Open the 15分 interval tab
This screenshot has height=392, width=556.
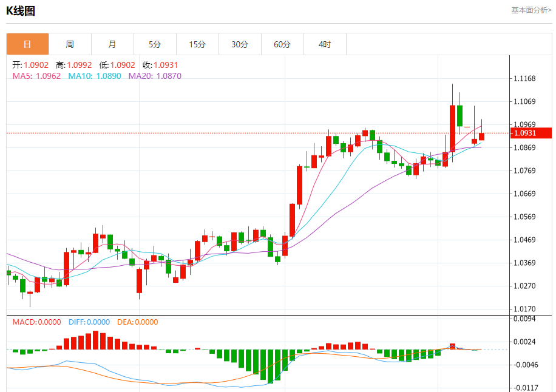197,44
